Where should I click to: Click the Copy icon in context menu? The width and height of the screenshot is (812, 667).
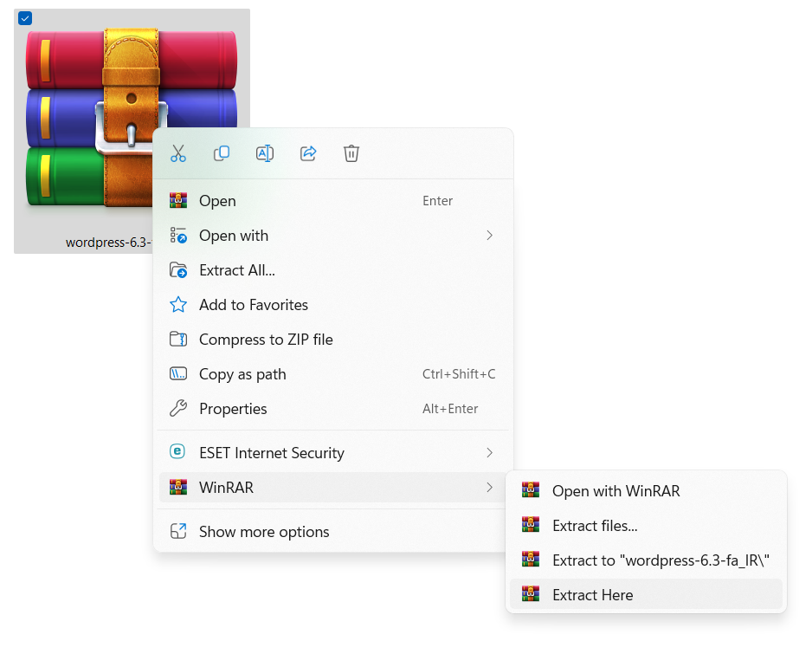[222, 153]
